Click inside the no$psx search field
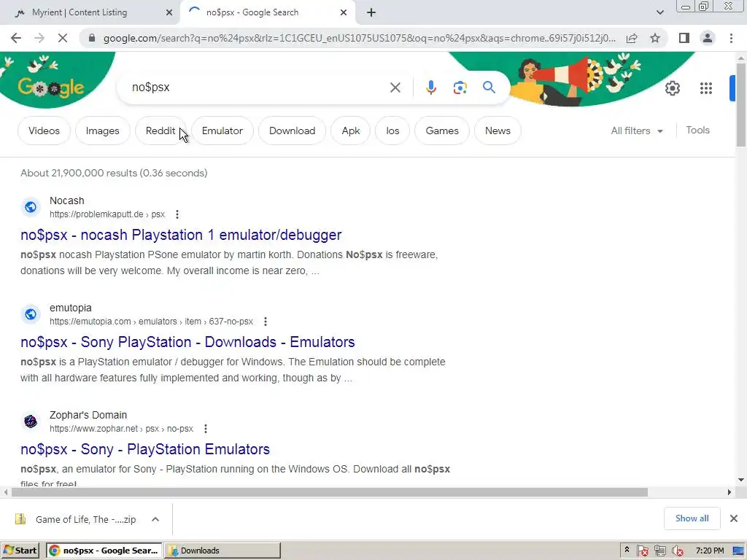 coord(258,87)
